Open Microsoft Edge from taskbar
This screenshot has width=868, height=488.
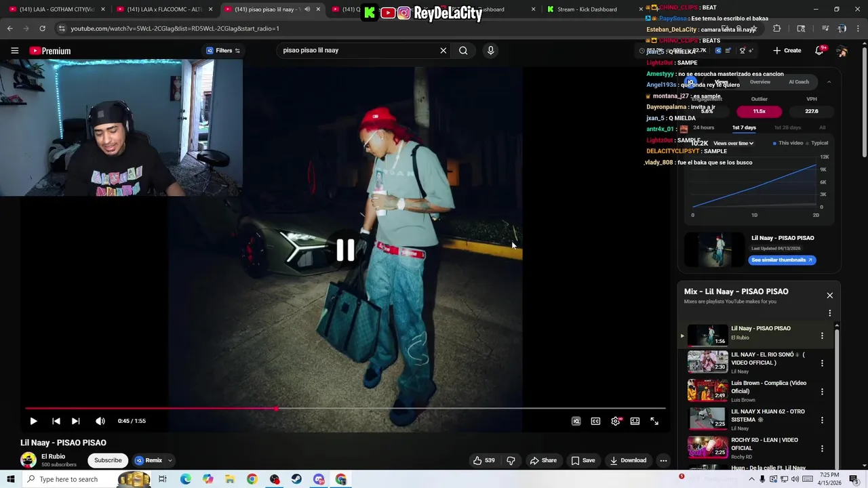pos(185,479)
